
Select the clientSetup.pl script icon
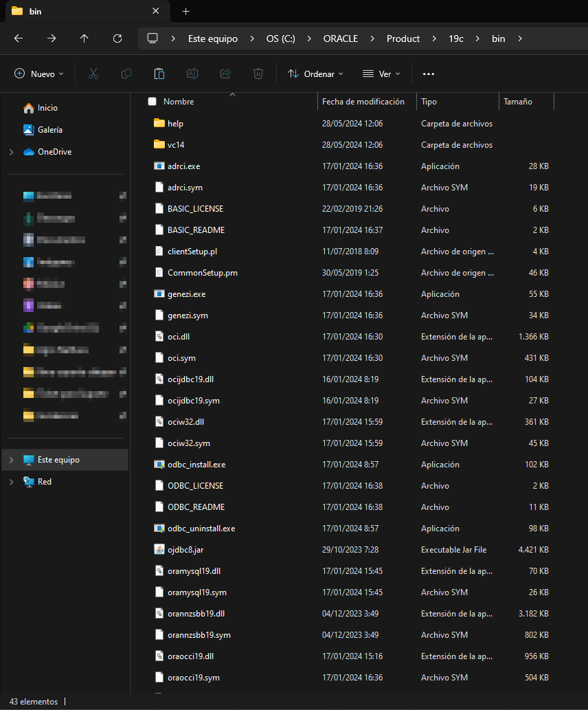point(159,252)
